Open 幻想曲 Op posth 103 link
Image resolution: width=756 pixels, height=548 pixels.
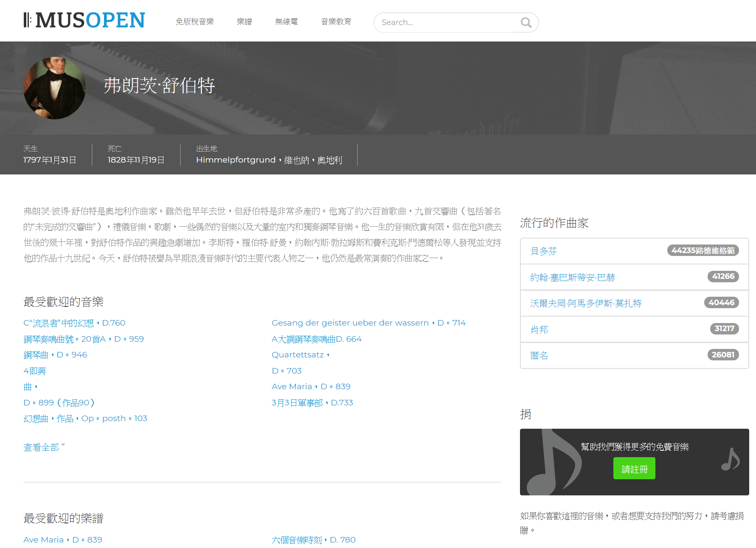85,419
